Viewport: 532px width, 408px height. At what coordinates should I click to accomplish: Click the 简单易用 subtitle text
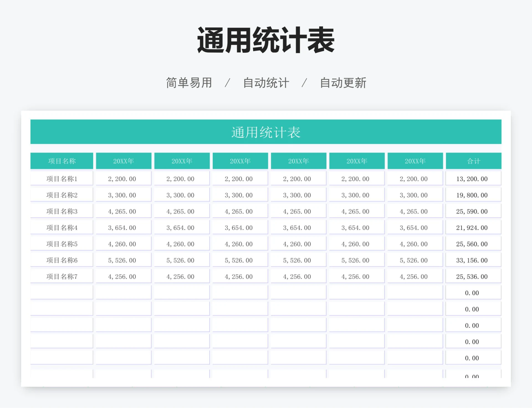pos(188,82)
